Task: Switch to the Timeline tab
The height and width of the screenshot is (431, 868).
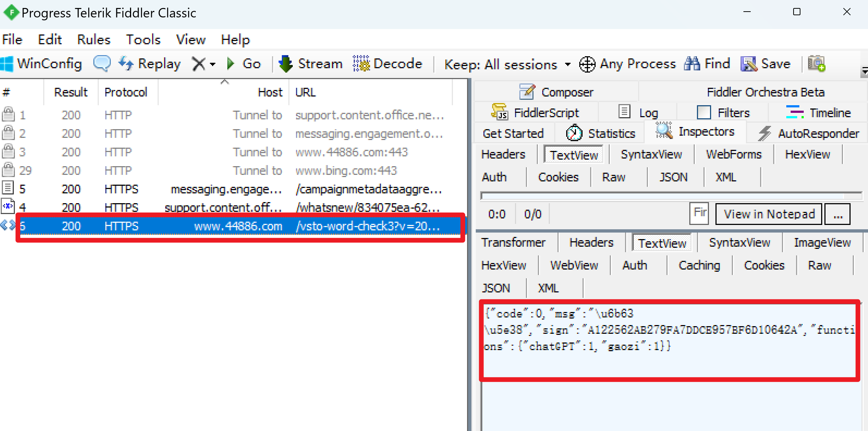Action: pos(819,113)
